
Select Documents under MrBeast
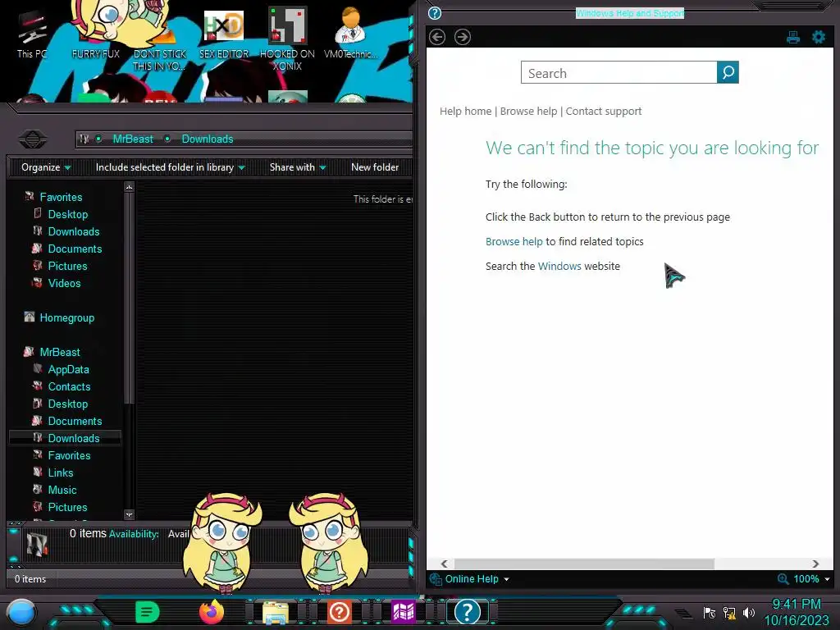click(75, 421)
